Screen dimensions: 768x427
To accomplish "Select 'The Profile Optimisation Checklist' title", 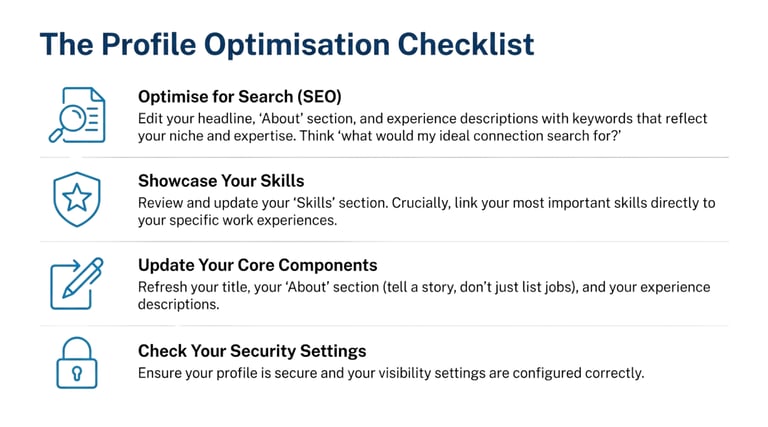I will pos(286,44).
